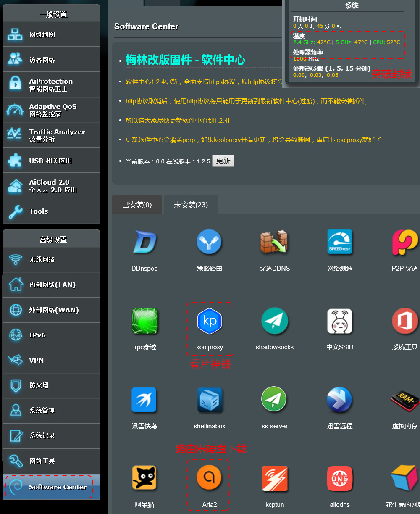Screen dimensions: 420x514
Task: Select the shellinabox terminal plugin icon
Action: (210, 400)
